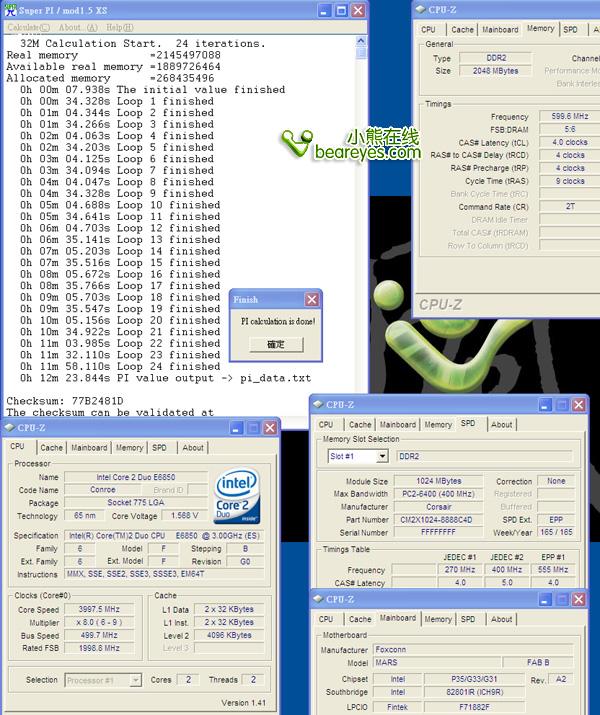600x715 pixels.
Task: Minimize the bottom-left CPU-Z window
Action: [236, 428]
